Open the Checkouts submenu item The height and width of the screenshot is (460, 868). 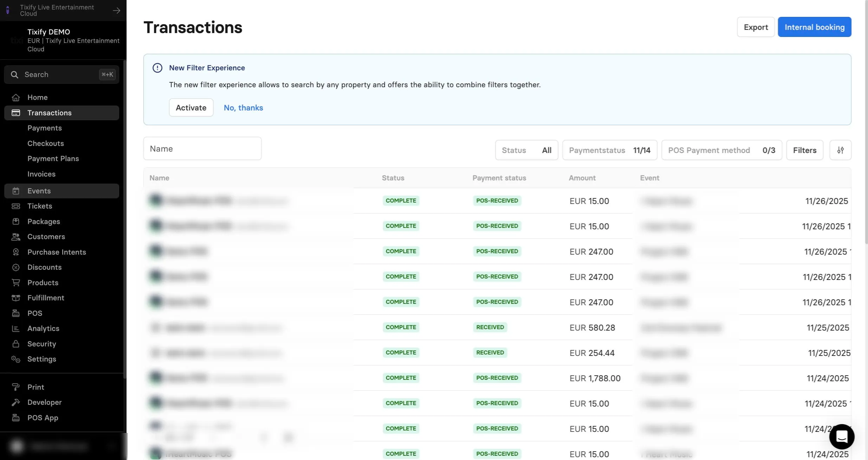pos(46,143)
